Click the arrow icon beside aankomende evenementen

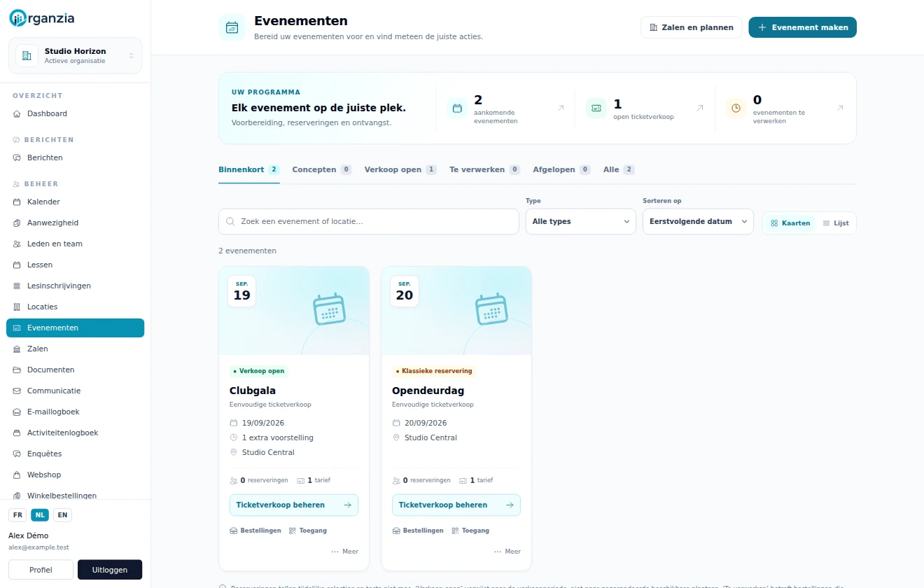561,108
